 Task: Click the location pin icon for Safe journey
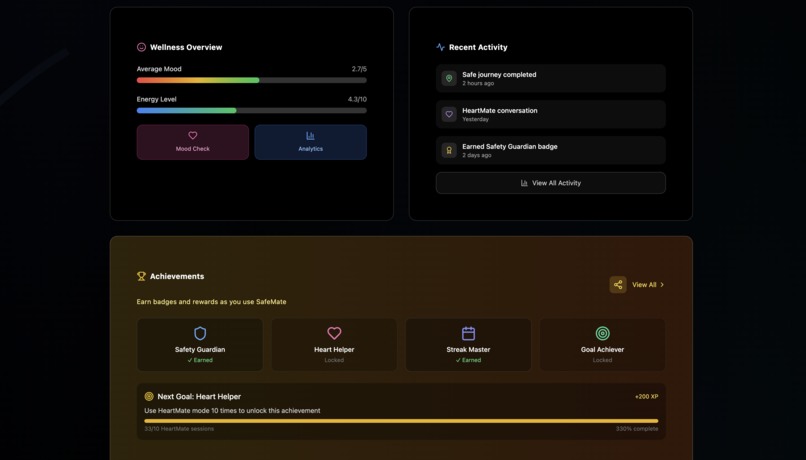[449, 78]
